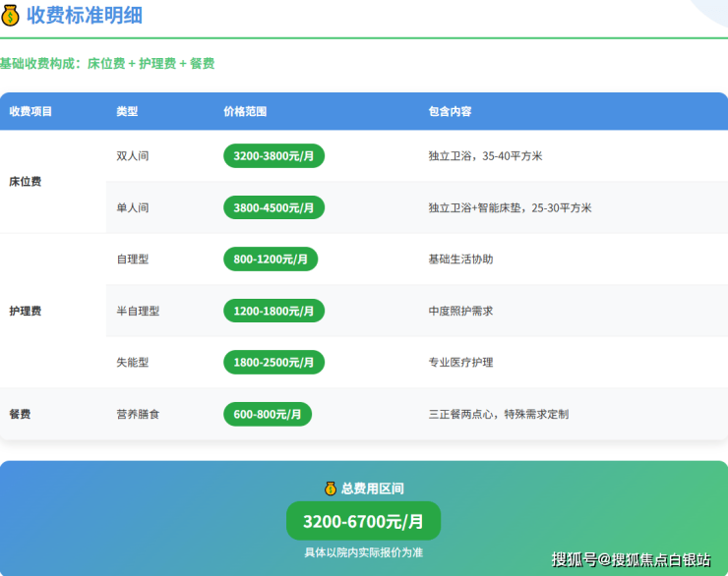Click the 收费标准明细 heading text
Image resolution: width=728 pixels, height=576 pixels.
click(83, 15)
